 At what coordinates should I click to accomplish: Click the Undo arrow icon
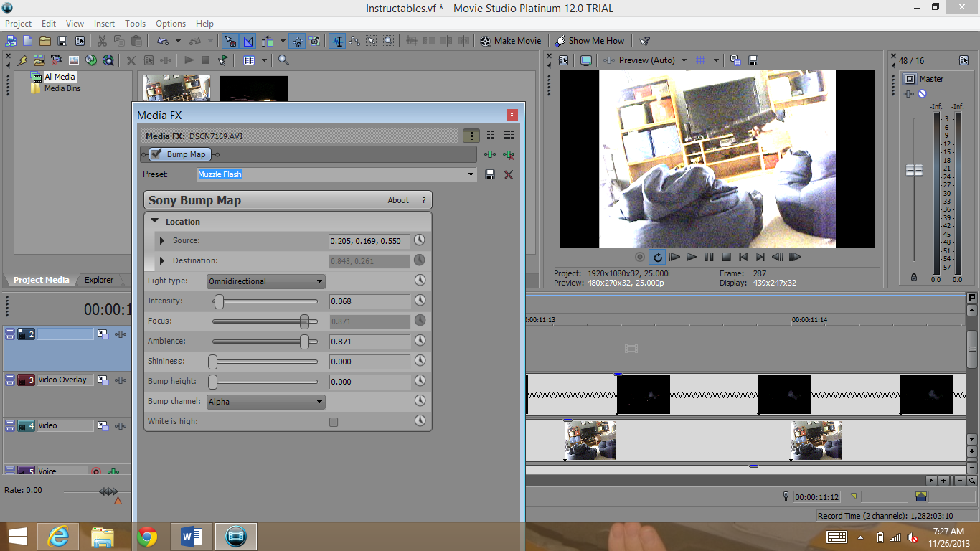coord(162,41)
